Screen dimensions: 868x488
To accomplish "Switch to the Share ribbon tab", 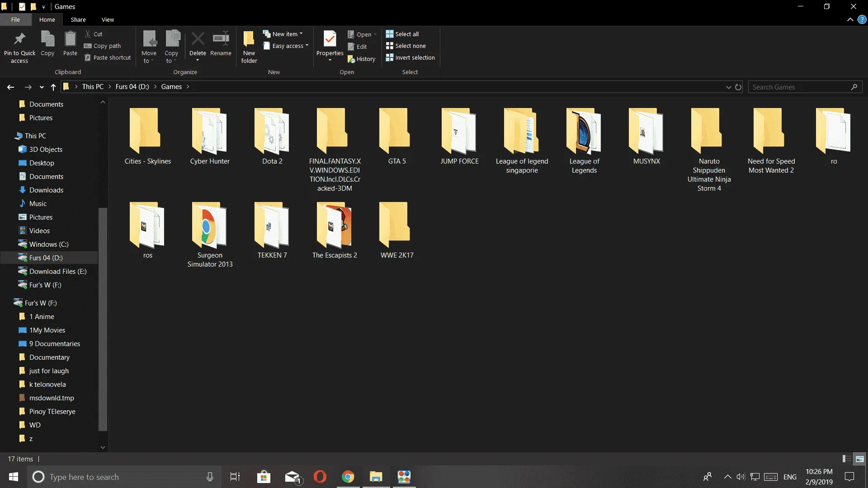I will coord(78,19).
